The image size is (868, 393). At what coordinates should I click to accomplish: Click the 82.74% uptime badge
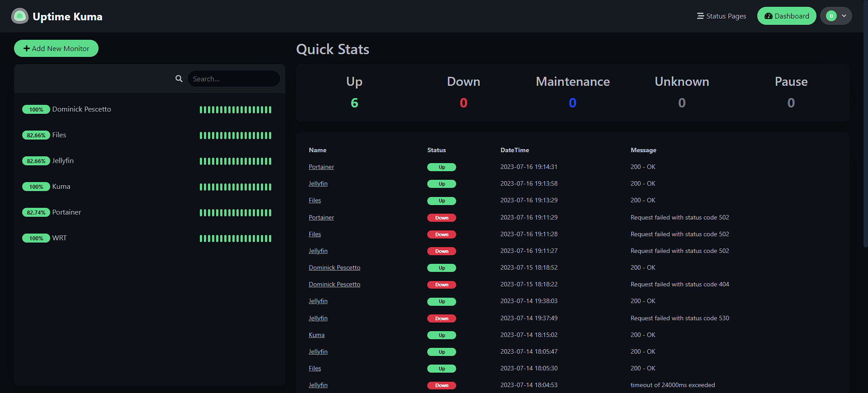[36, 212]
